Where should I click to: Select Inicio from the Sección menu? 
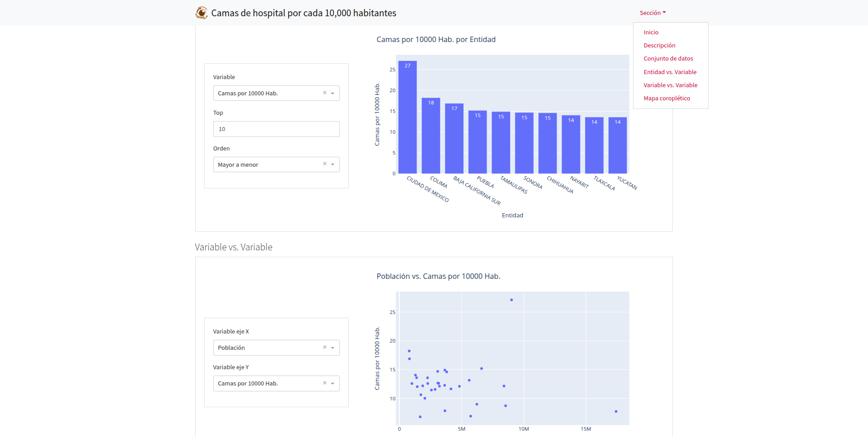tap(651, 33)
